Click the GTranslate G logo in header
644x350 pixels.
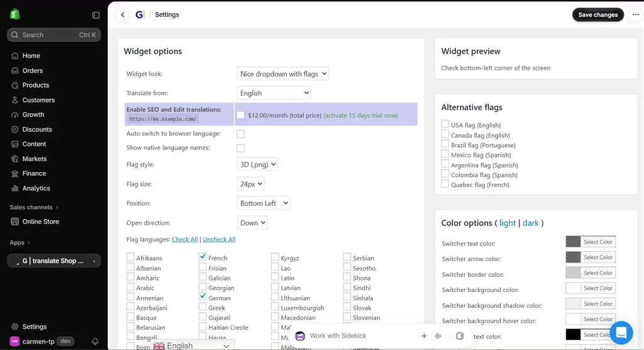pos(140,15)
